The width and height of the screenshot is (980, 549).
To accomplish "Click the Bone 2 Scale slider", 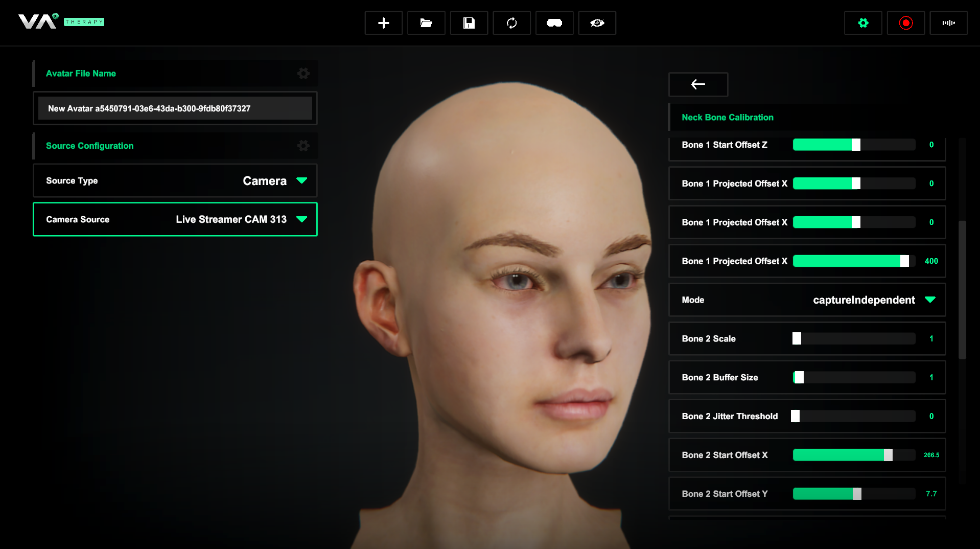I will click(x=854, y=338).
